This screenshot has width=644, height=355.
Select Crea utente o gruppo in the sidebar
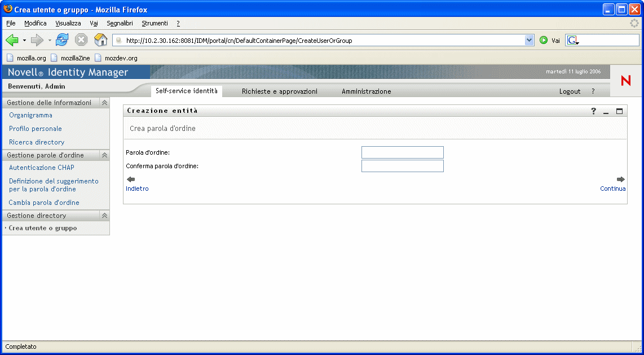point(43,228)
